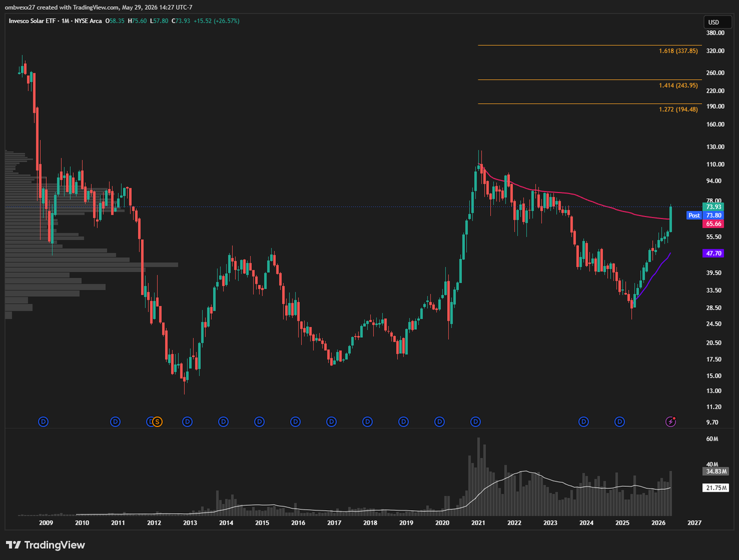739x560 pixels.
Task: Select the green 73.93 price label
Action: click(x=714, y=207)
